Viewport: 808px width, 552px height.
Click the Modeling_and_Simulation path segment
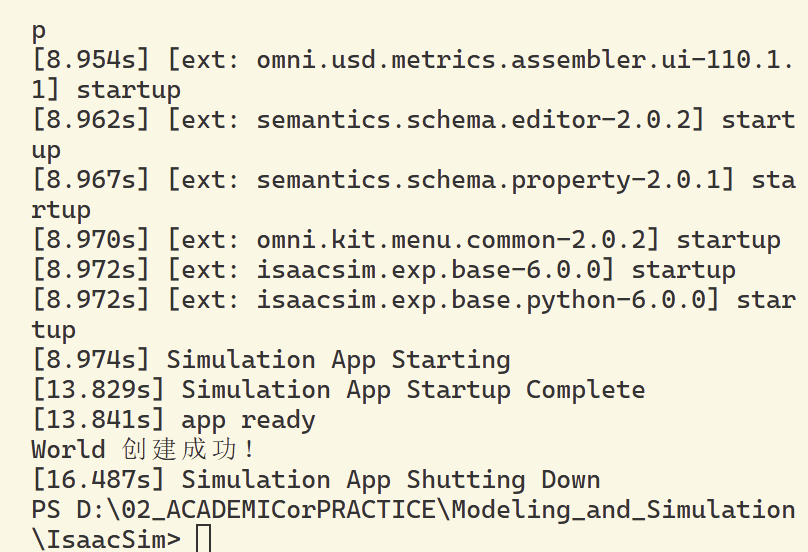[x=624, y=510]
